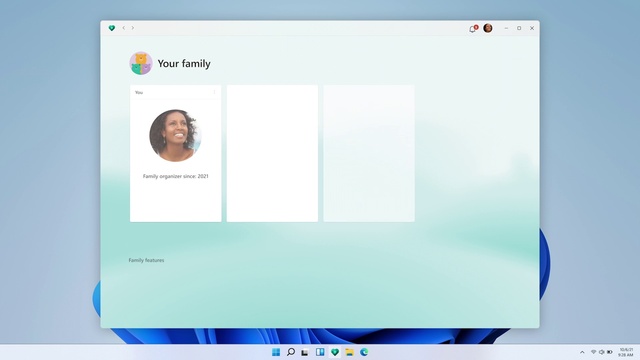The image size is (640, 360).
Task: Open the taskbar date and time
Action: click(626, 352)
